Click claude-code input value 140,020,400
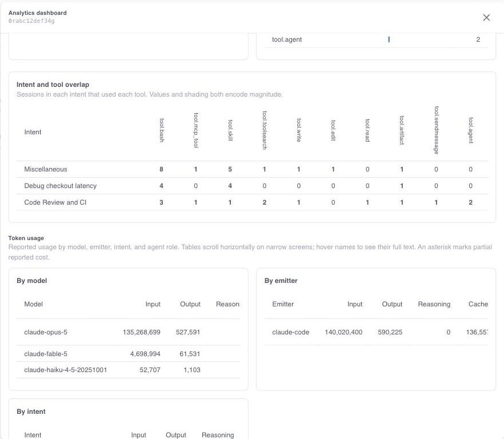 343,332
